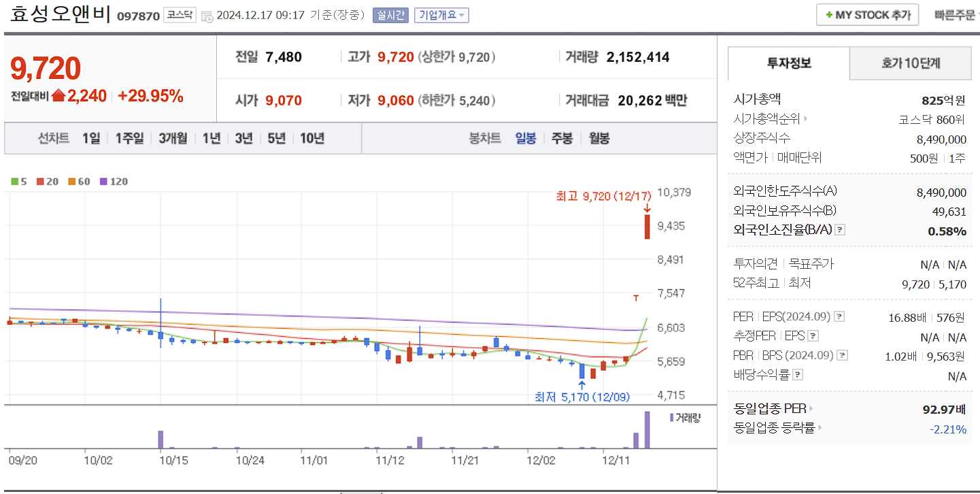Click the 추정PER EPS help icon
The width and height of the screenshot is (980, 494).
813,336
